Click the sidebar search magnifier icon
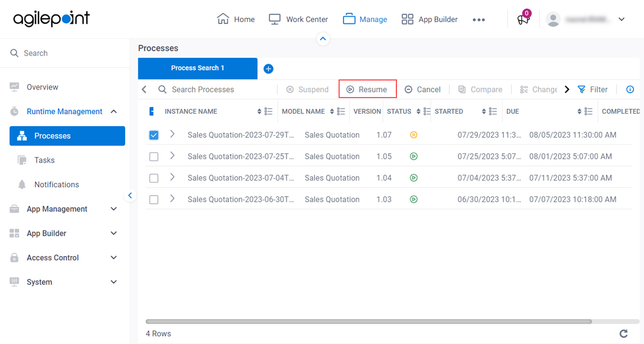The image size is (644, 344). click(x=15, y=53)
